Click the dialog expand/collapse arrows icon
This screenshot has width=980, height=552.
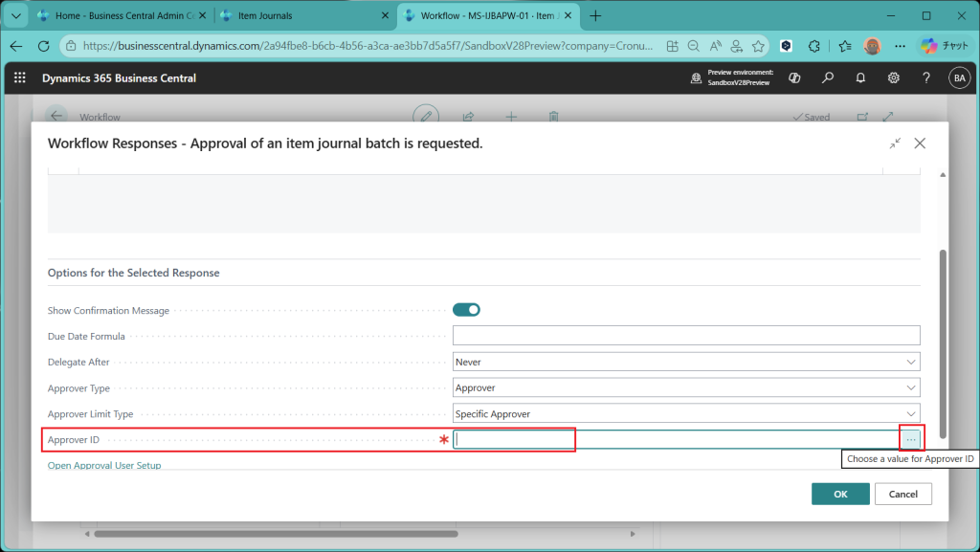895,144
